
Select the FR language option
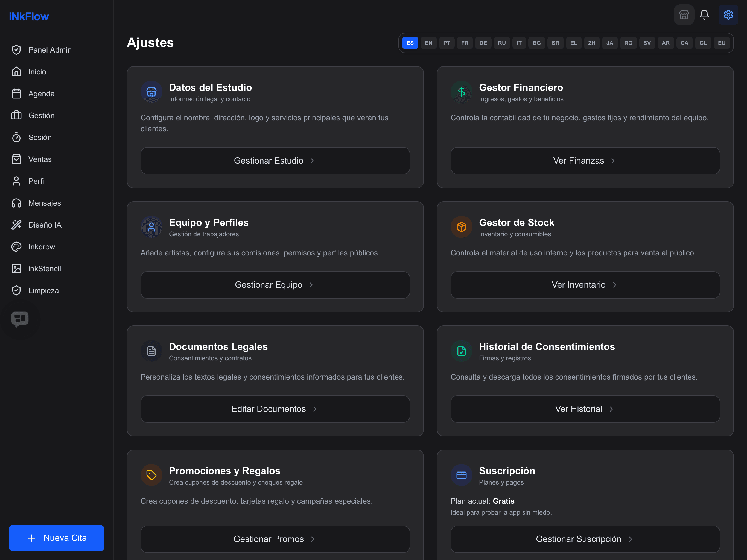[x=465, y=43]
